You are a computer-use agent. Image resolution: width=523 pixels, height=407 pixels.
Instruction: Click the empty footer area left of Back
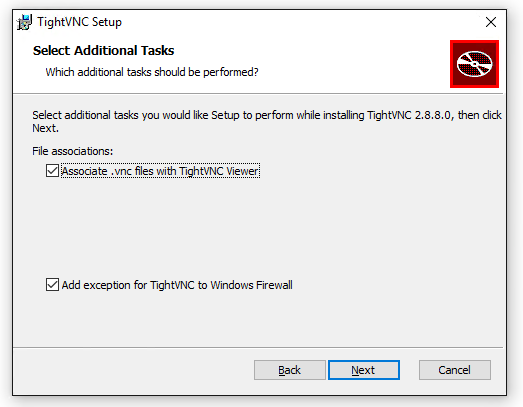tap(133, 370)
